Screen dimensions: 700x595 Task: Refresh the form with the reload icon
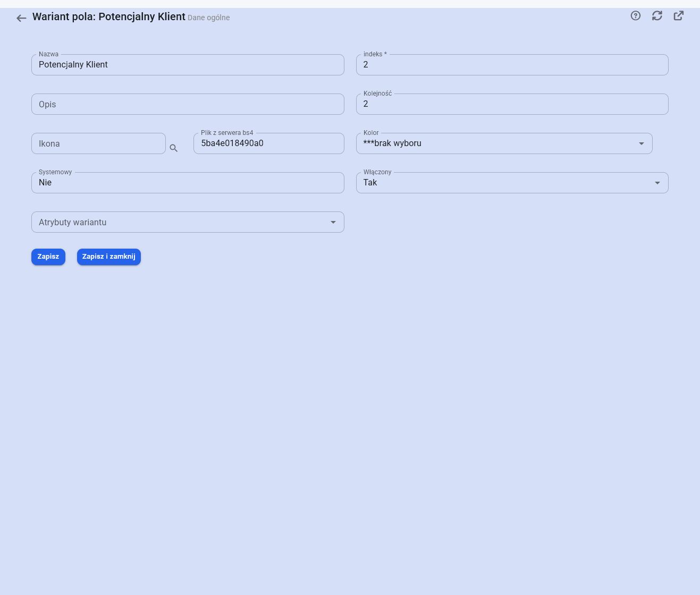pyautogui.click(x=657, y=16)
